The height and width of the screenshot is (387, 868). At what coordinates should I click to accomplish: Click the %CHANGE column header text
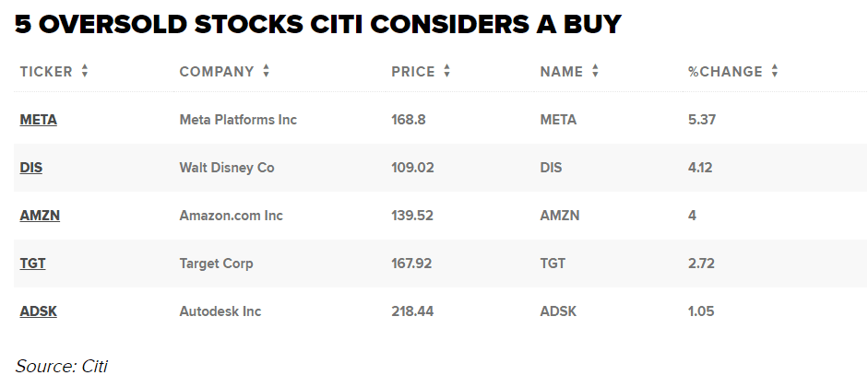725,72
